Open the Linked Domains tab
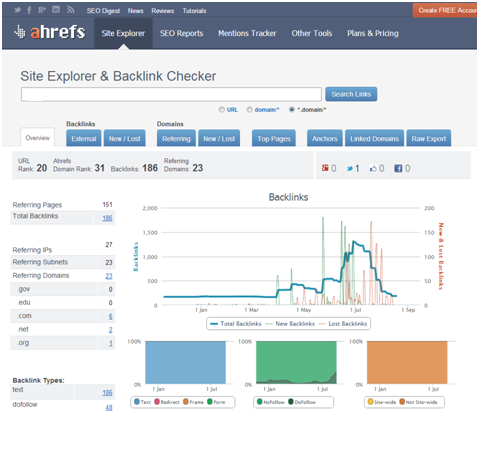The height and width of the screenshot is (463, 479). click(x=374, y=138)
